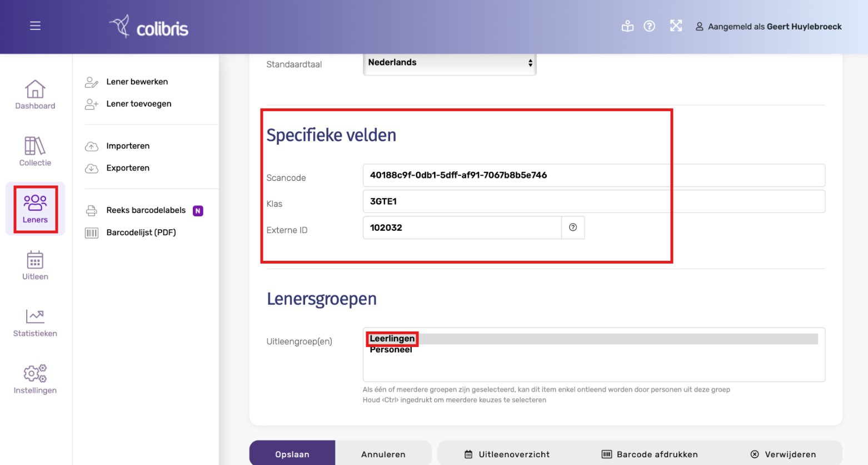
Task: Click the Lener bewerken pencil-user icon
Action: [x=92, y=82]
